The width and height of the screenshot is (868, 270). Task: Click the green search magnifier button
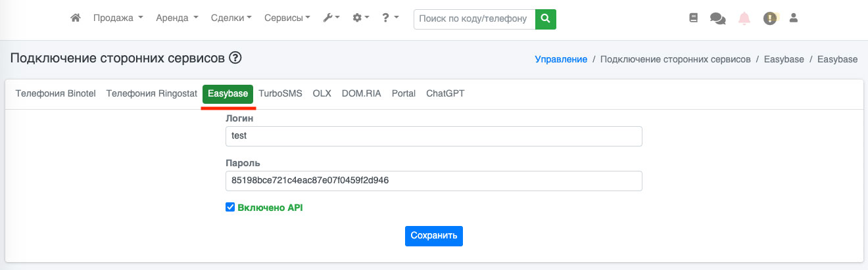[x=546, y=19]
